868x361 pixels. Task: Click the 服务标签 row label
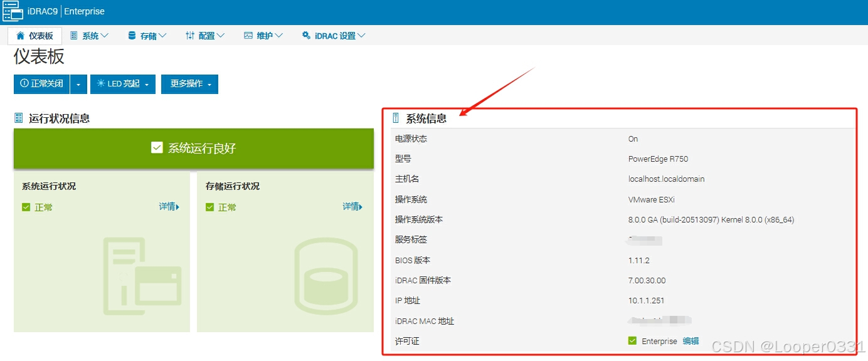411,240
